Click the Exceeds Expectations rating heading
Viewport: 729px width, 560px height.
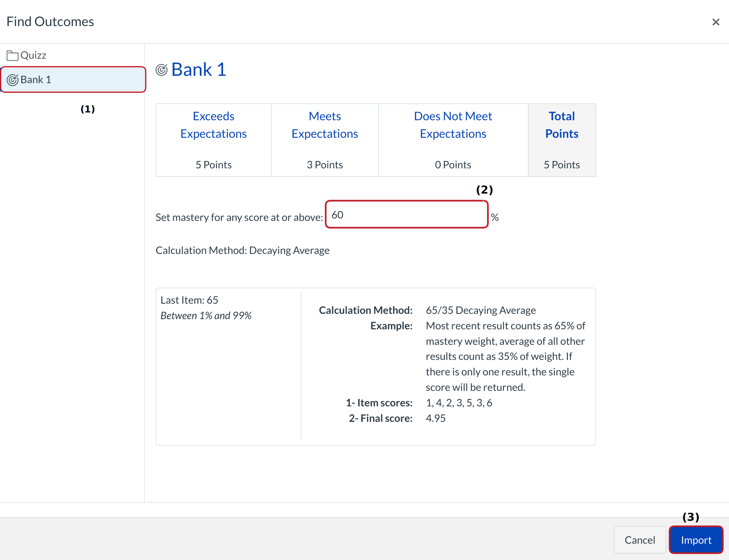[x=213, y=125]
